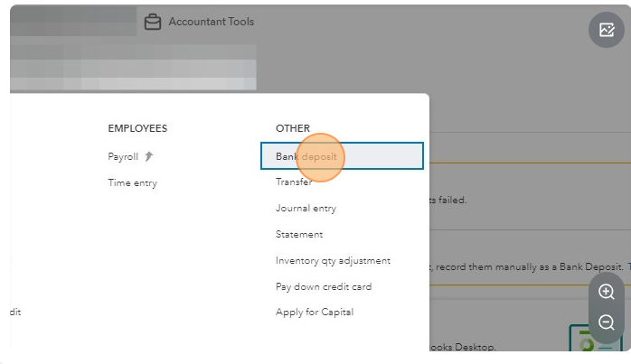Choose Transfer in the Other column
This screenshot has width=631, height=364.
click(x=294, y=182)
